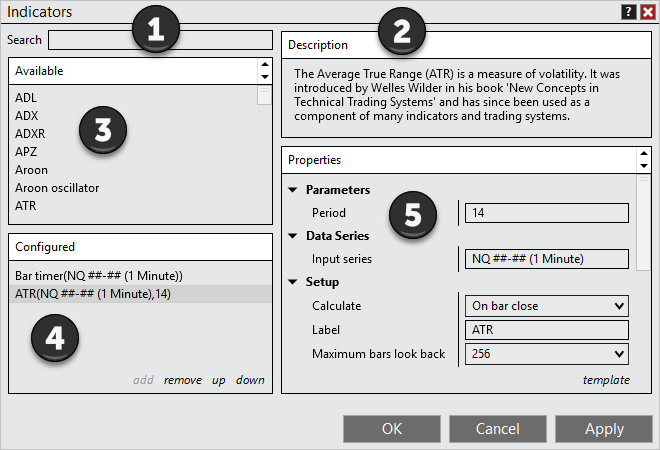Open the Calculate dropdown

pyautogui.click(x=546, y=306)
